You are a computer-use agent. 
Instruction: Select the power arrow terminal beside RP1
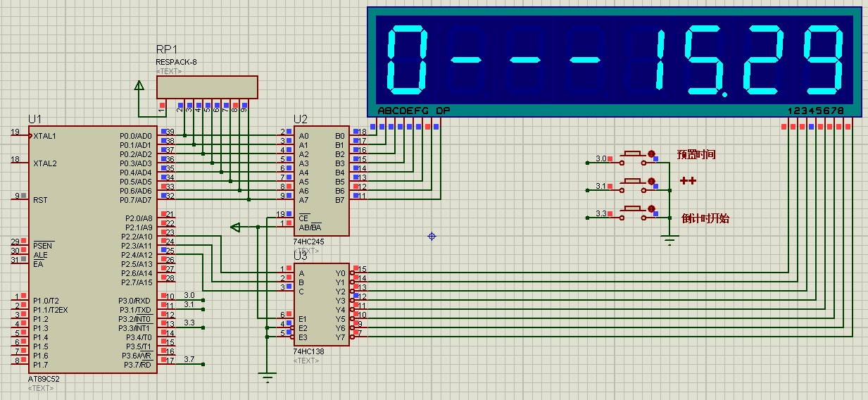139,87
